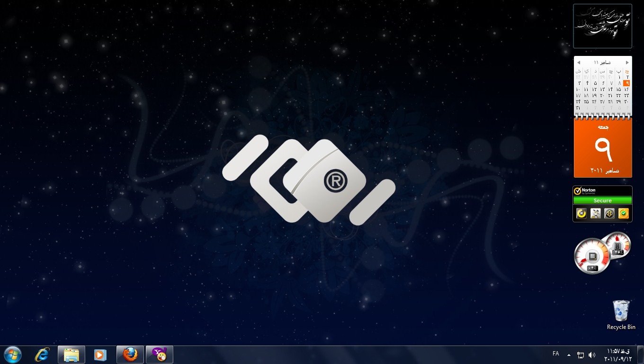This screenshot has width=644, height=364.
Task: Go to next month in calendar gadget
Action: [x=627, y=63]
